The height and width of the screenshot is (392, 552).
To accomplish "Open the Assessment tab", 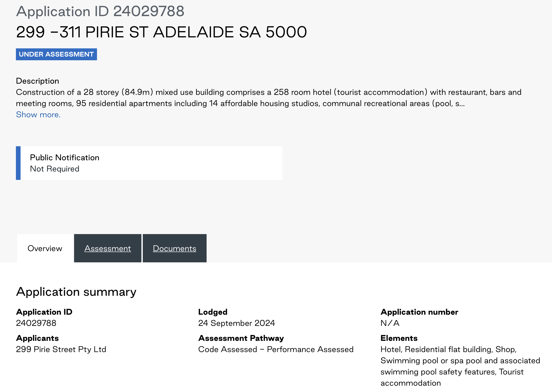I will (x=108, y=248).
